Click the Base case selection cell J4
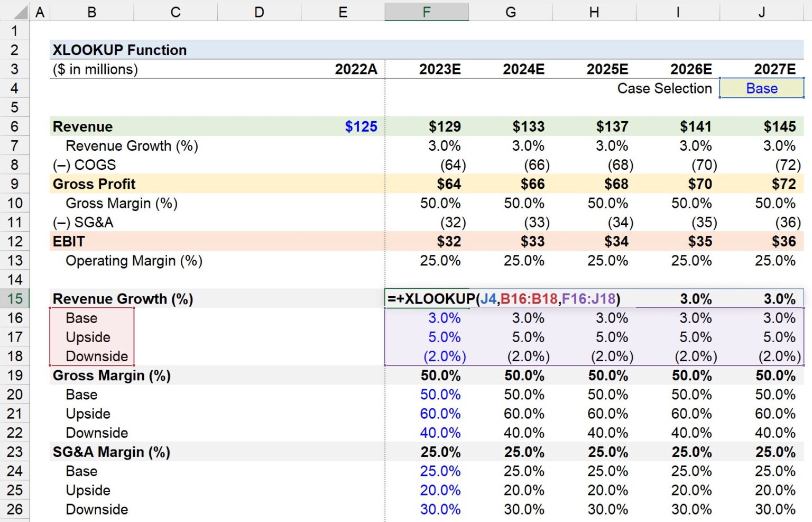The width and height of the screenshot is (812, 522). tap(761, 88)
